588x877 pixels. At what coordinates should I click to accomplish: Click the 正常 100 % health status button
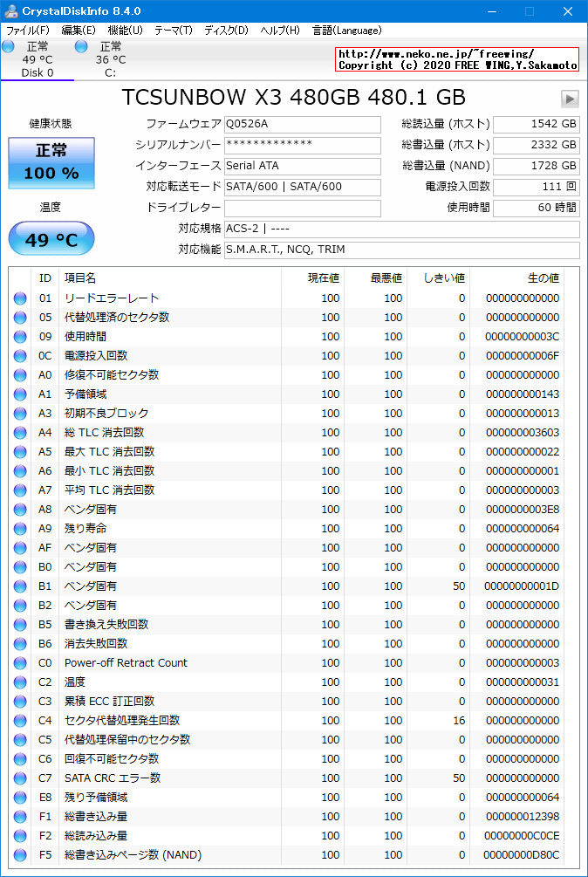click(51, 163)
